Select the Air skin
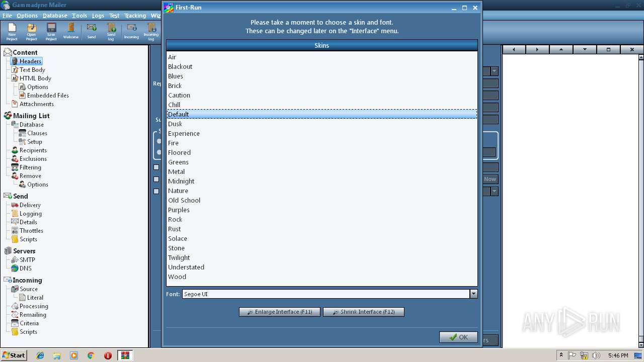 (322, 57)
